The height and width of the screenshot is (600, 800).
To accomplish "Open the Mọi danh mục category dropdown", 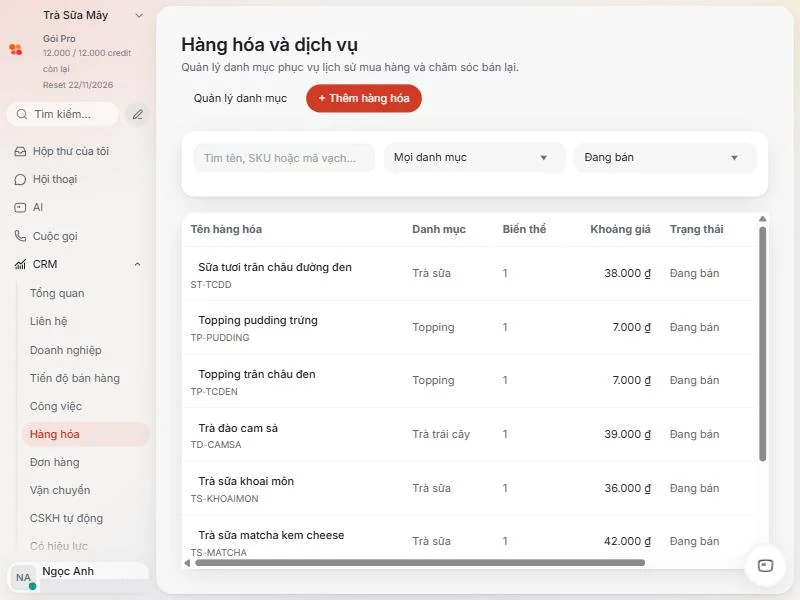I will 474,158.
